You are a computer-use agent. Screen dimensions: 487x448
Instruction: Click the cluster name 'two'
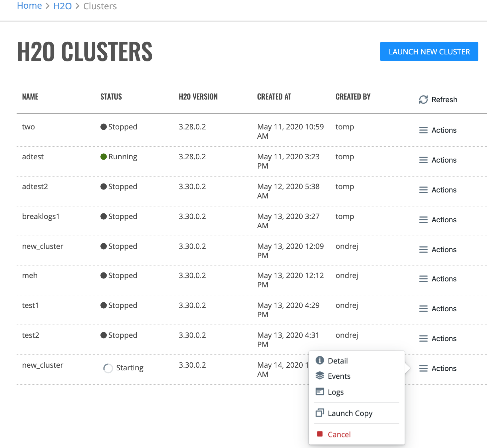tap(28, 127)
